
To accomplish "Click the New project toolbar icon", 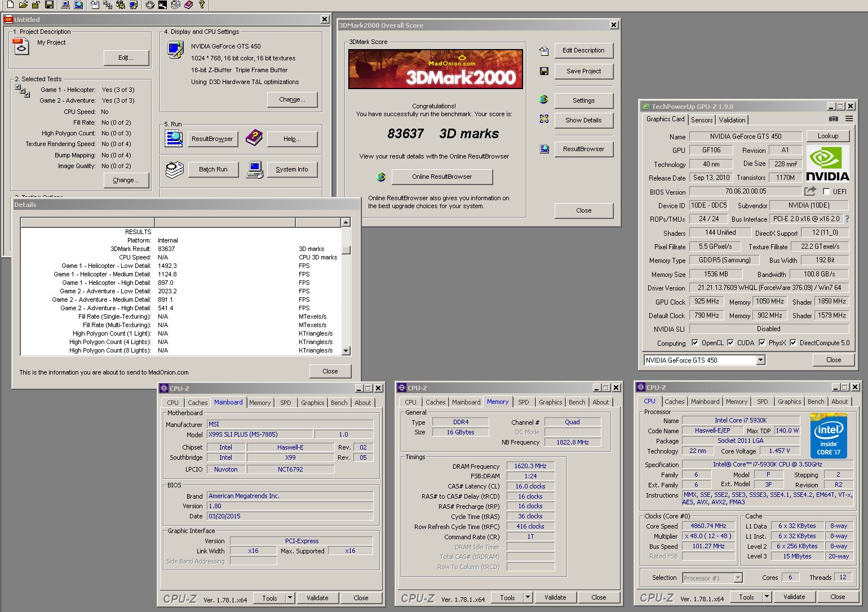I will click(x=10, y=5).
